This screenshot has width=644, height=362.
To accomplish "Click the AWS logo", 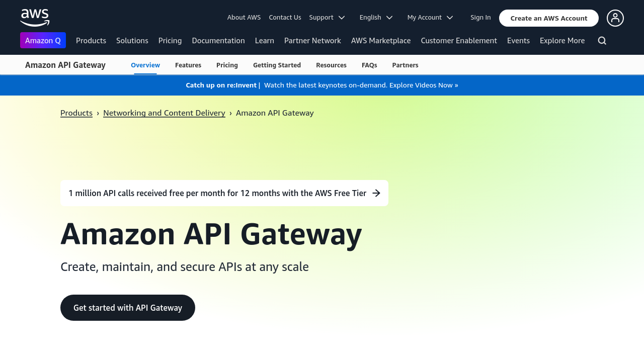I will point(35,18).
